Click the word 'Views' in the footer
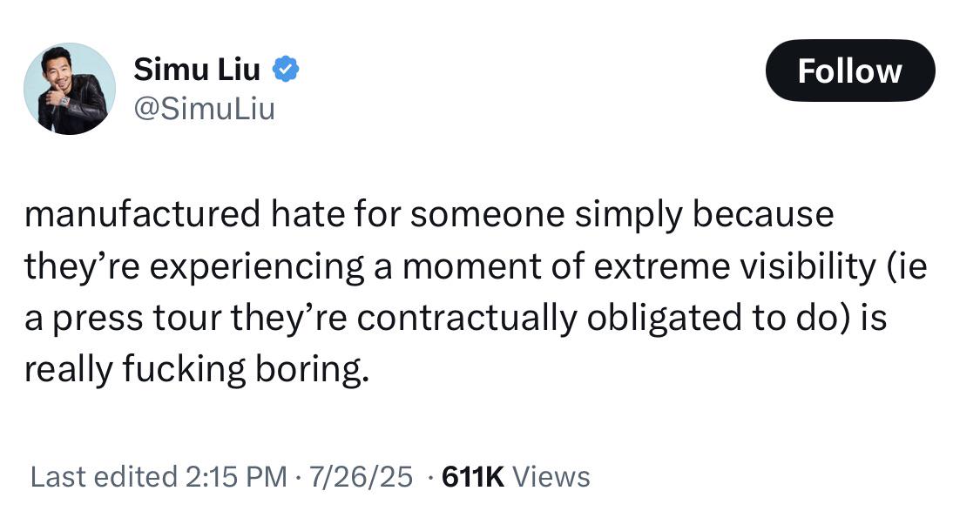 tap(551, 476)
